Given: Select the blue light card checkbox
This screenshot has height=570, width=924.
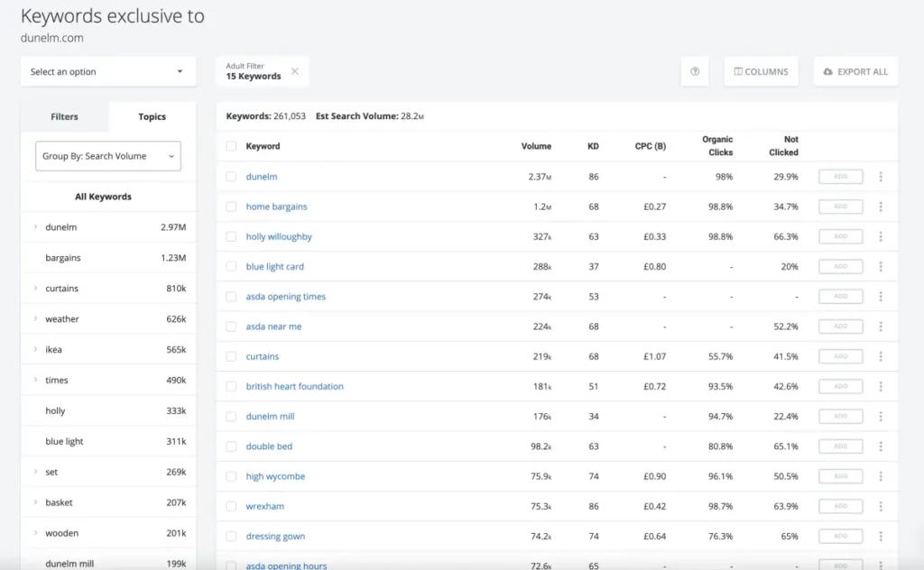Looking at the screenshot, I should 231,267.
